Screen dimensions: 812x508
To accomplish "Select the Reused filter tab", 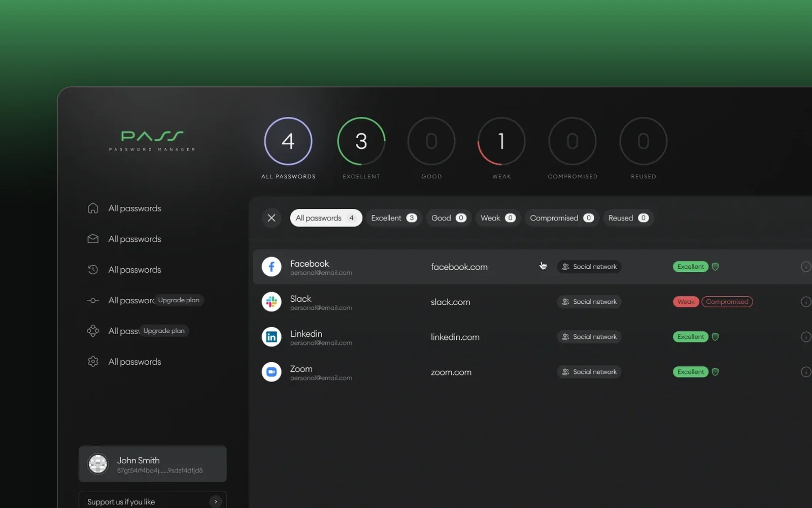I will click(x=628, y=218).
